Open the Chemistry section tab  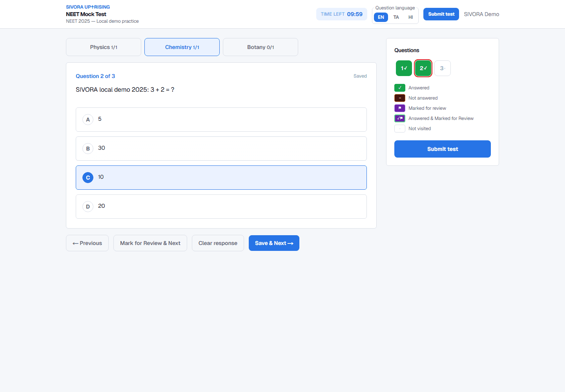click(x=182, y=47)
